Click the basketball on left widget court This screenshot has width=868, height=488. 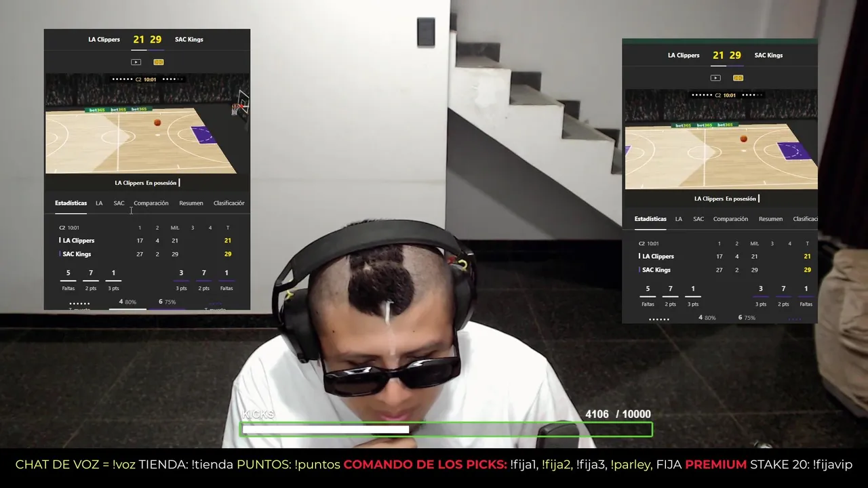(157, 123)
